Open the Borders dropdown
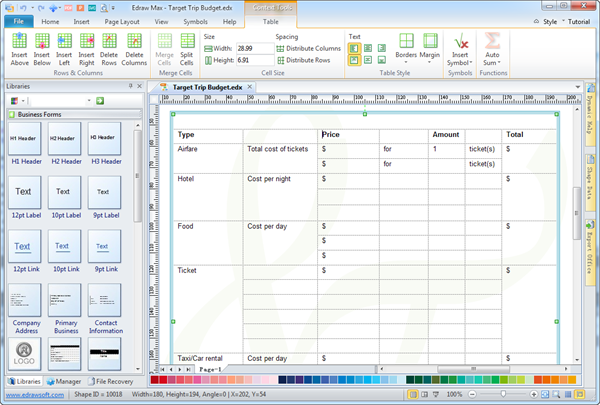The height and width of the screenshot is (405, 600). point(406,50)
